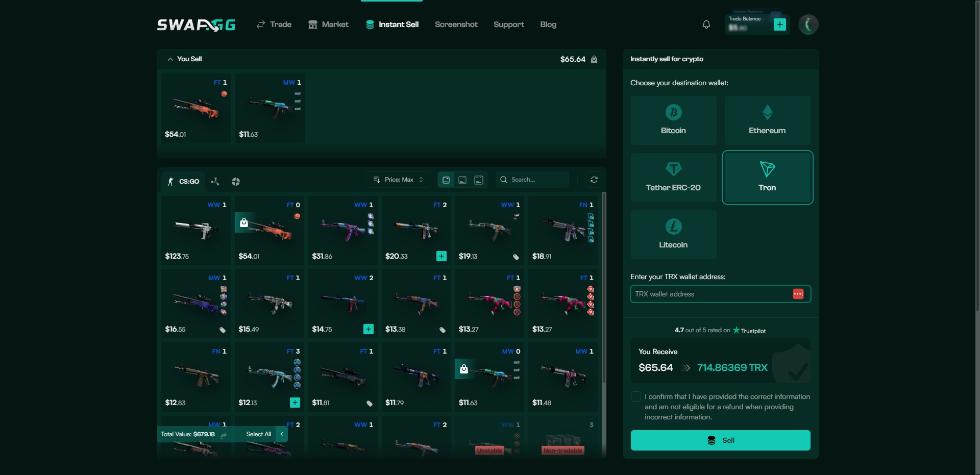Remove the $11.63 item from You Sell
The image size is (980, 475).
(270, 108)
